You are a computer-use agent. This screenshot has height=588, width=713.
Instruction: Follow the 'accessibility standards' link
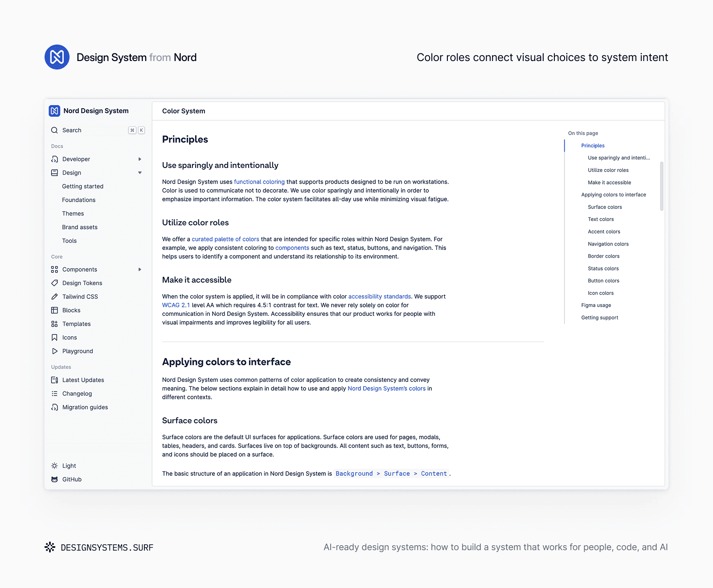pyautogui.click(x=380, y=296)
